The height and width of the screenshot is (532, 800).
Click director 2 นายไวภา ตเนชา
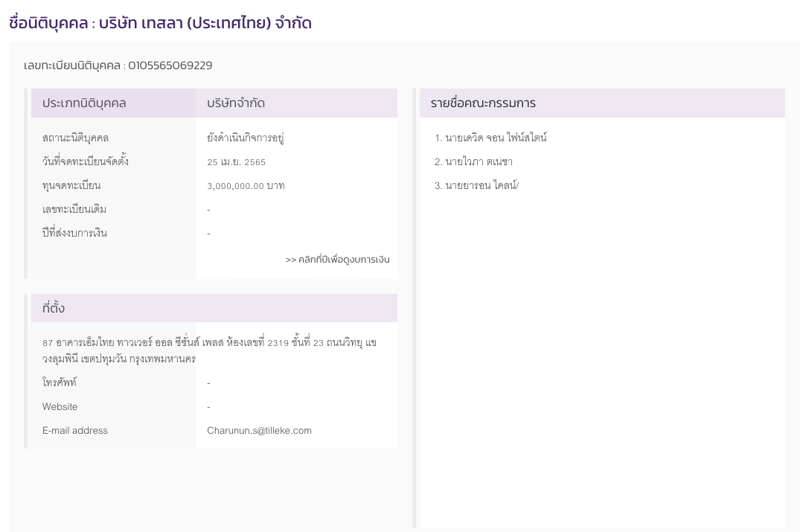point(473,161)
